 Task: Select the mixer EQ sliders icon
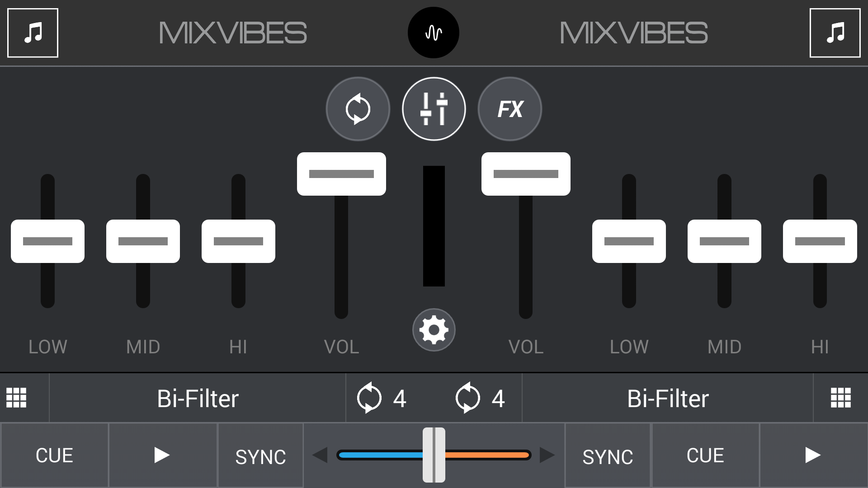pyautogui.click(x=434, y=109)
